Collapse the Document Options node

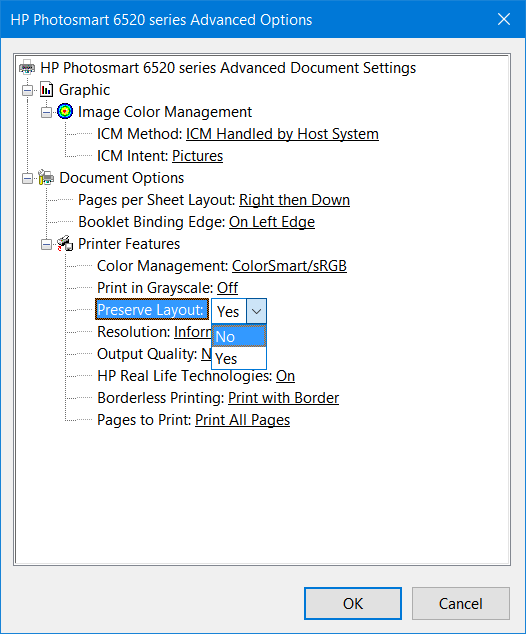coord(27,178)
